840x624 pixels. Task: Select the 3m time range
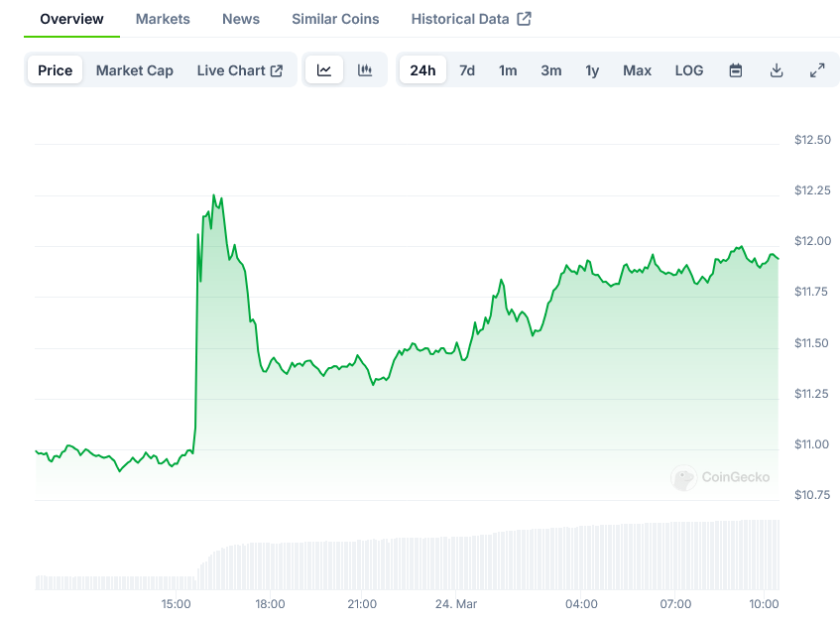pos(551,70)
